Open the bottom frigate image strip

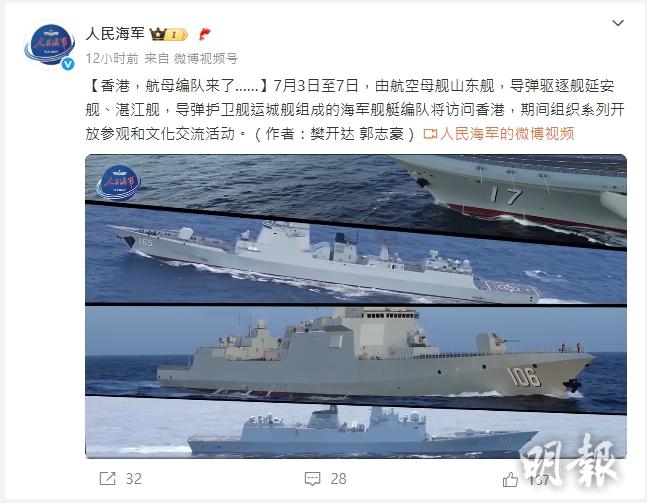tap(356, 429)
